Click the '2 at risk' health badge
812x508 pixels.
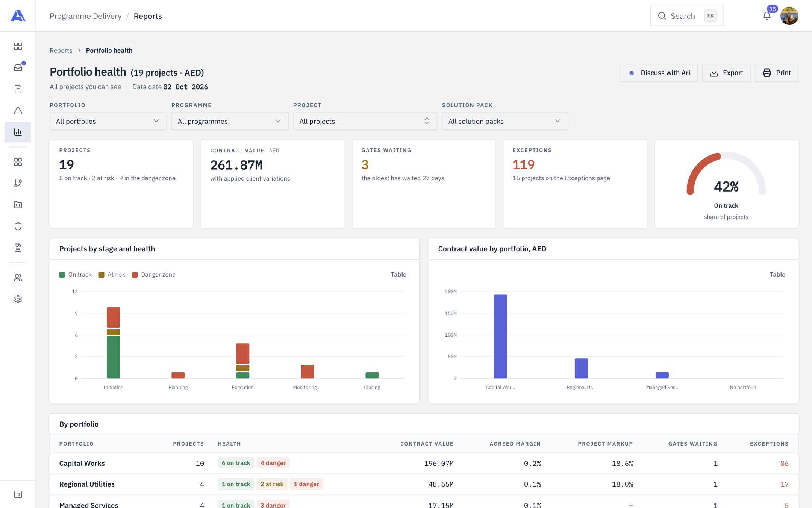pos(272,484)
